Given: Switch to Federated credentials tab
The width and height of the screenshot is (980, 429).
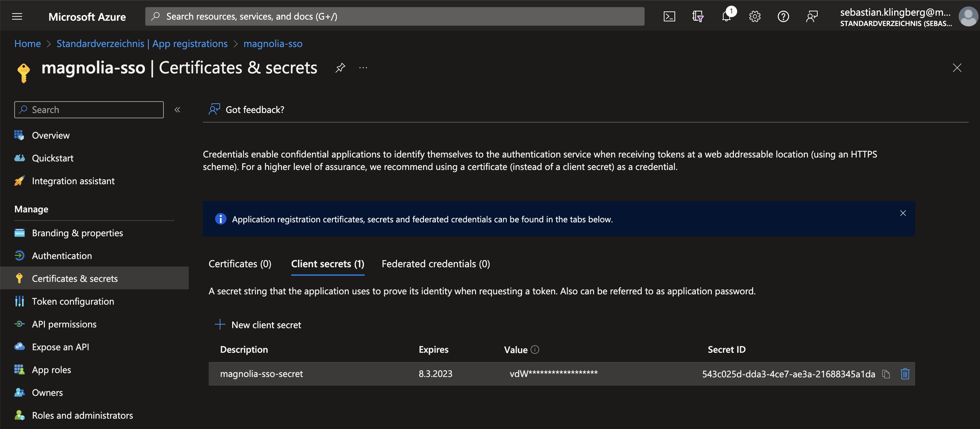Looking at the screenshot, I should click(436, 263).
